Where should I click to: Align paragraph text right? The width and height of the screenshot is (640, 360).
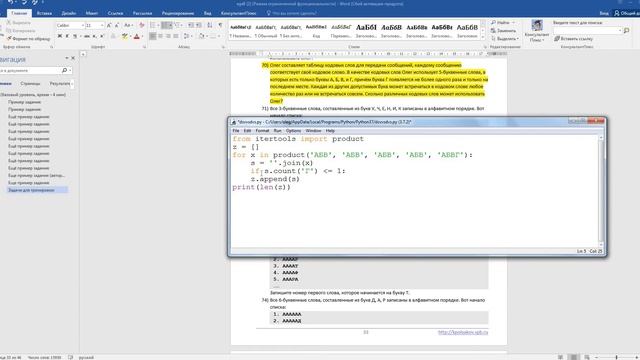168,36
